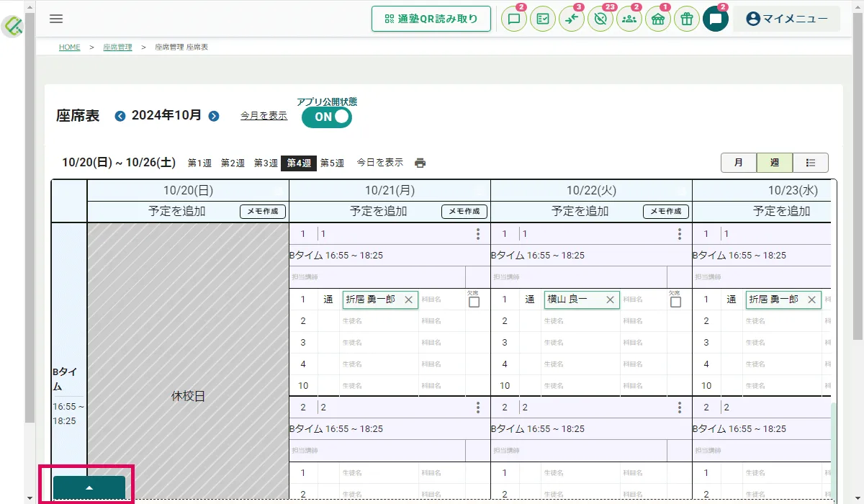Screen dimensions: 864x504
Task: Open three-dot menu for 10/21 seat group 1
Action: pyautogui.click(x=478, y=234)
